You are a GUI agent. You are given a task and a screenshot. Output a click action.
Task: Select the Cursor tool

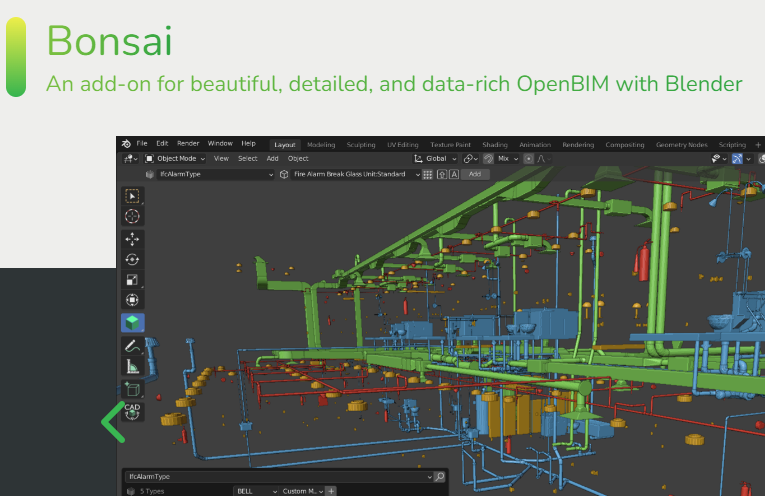(x=132, y=216)
